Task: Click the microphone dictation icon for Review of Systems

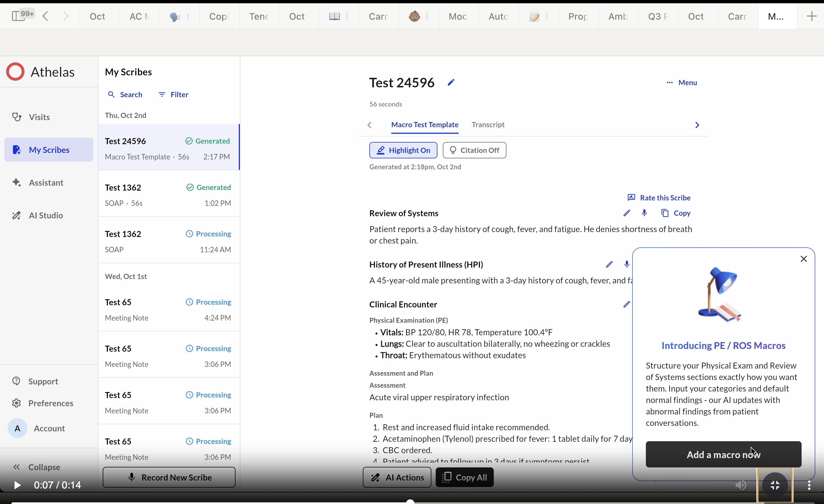Action: [x=644, y=213]
